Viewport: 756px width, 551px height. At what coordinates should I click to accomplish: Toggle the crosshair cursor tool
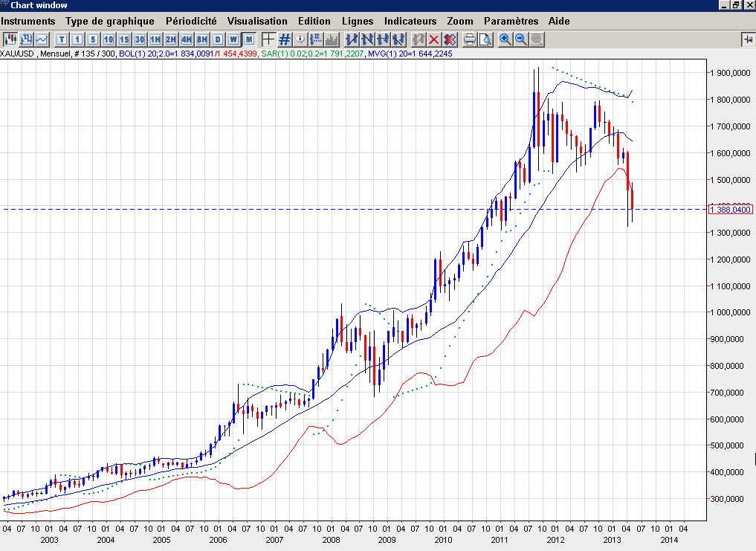click(268, 39)
